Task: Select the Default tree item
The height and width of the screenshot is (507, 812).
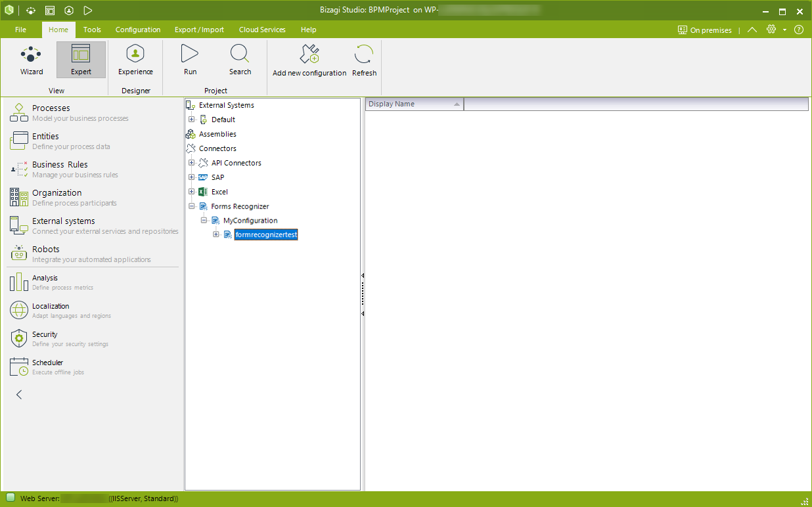Action: [x=223, y=120]
